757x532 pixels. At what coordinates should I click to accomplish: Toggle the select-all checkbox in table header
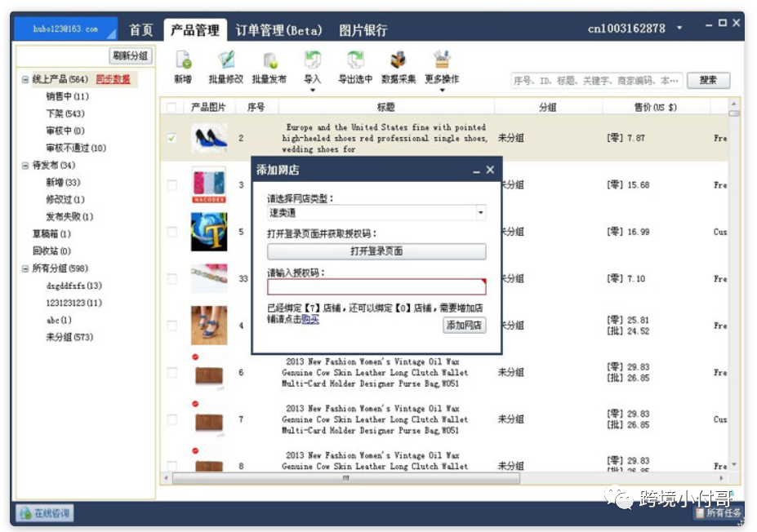pos(171,107)
